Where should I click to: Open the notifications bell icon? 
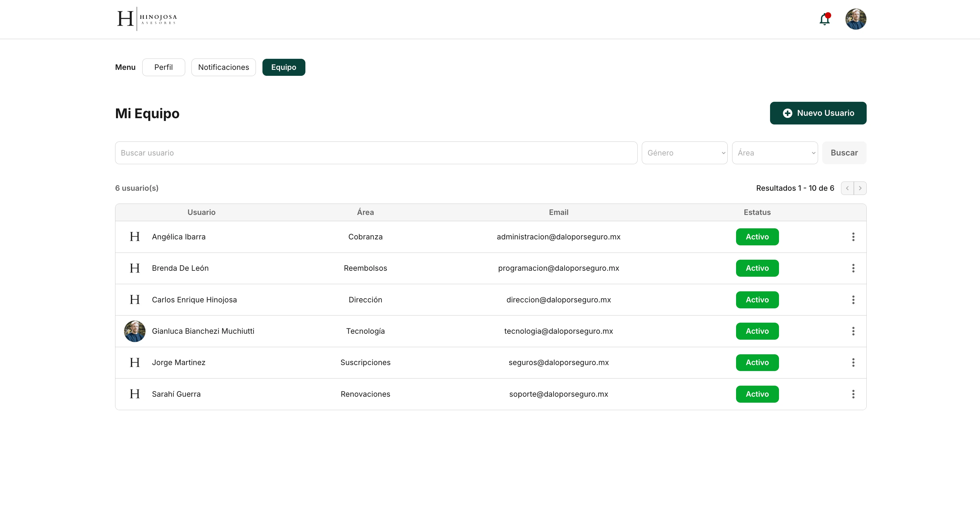824,19
